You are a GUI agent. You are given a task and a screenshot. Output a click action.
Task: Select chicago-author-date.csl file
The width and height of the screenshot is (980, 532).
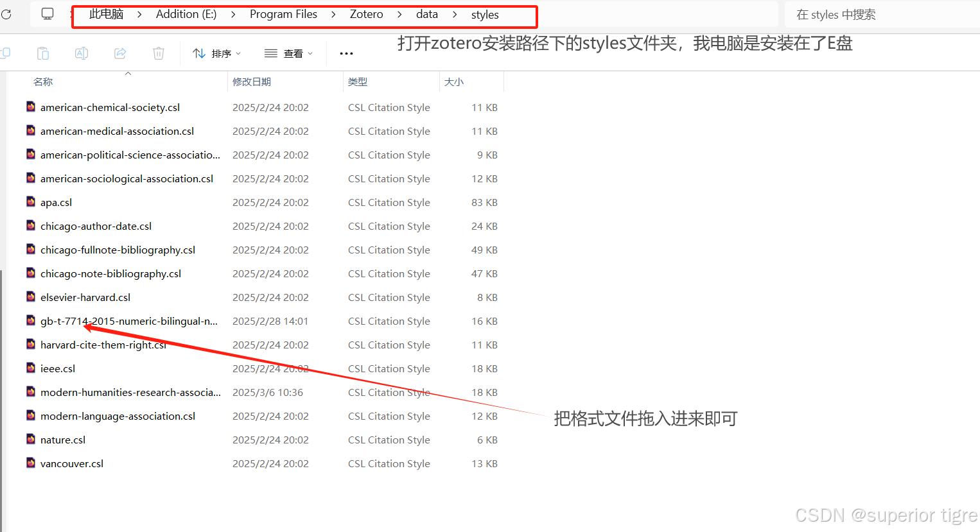(96, 227)
